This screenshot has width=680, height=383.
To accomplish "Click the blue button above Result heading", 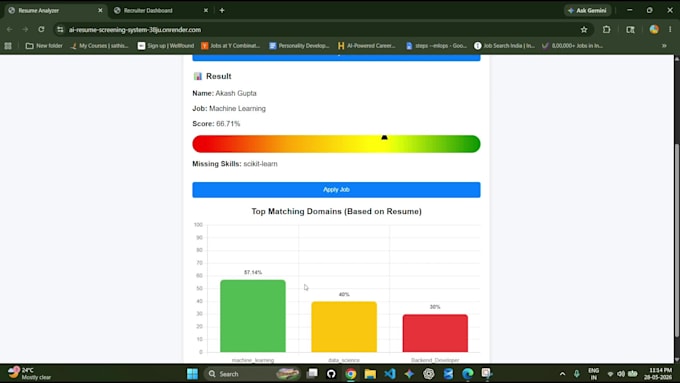I will [336, 58].
